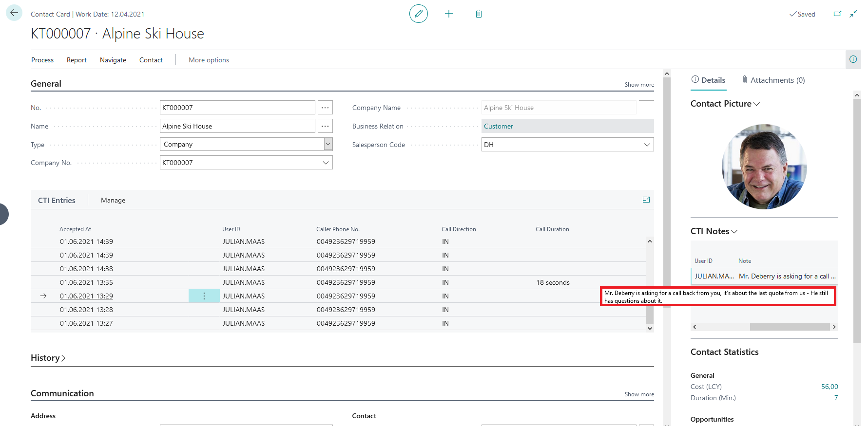Screen dimensions: 868x426
Task: Open the Navigate menu
Action: [113, 60]
